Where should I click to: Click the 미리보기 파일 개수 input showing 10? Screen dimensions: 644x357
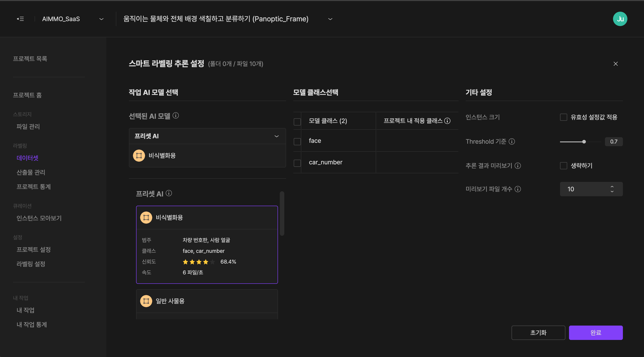click(x=591, y=189)
